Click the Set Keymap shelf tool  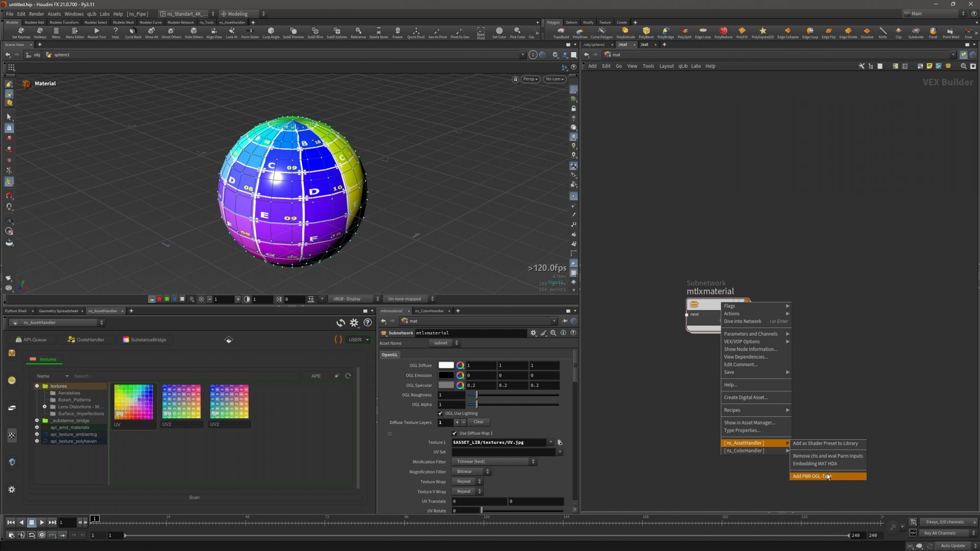21,33
